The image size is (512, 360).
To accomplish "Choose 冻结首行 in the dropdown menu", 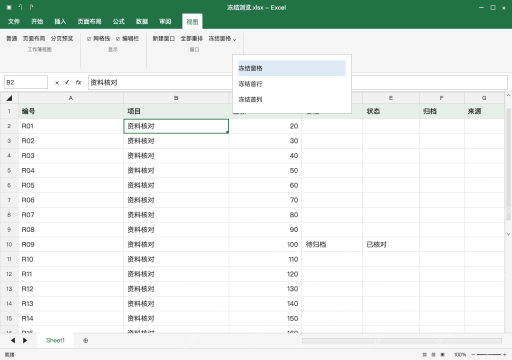I will 292,84.
